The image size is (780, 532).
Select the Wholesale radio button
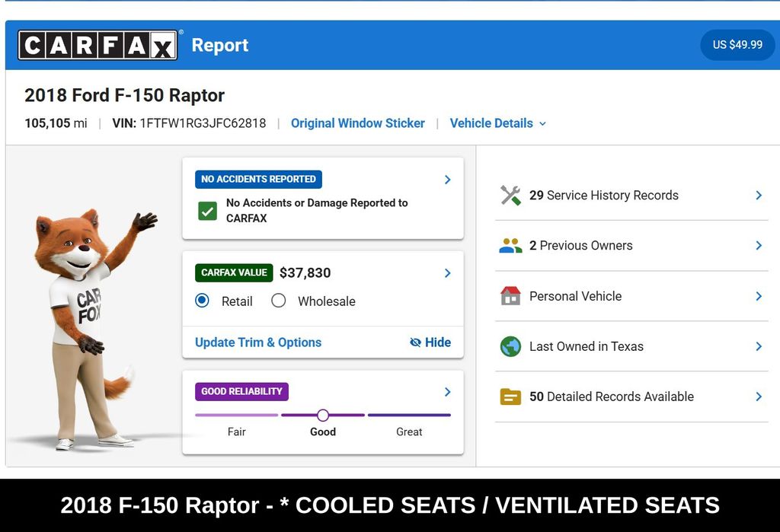(x=279, y=301)
